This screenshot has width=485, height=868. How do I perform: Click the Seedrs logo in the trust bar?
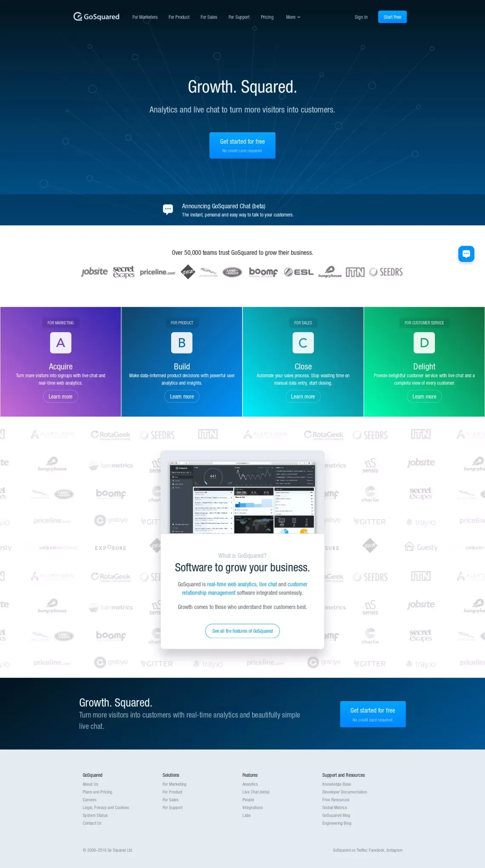coord(386,272)
